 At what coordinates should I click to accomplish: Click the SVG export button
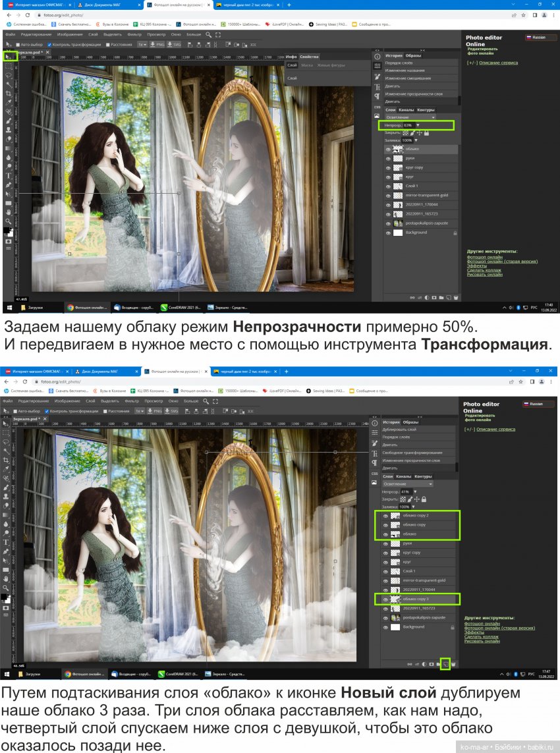point(173,45)
